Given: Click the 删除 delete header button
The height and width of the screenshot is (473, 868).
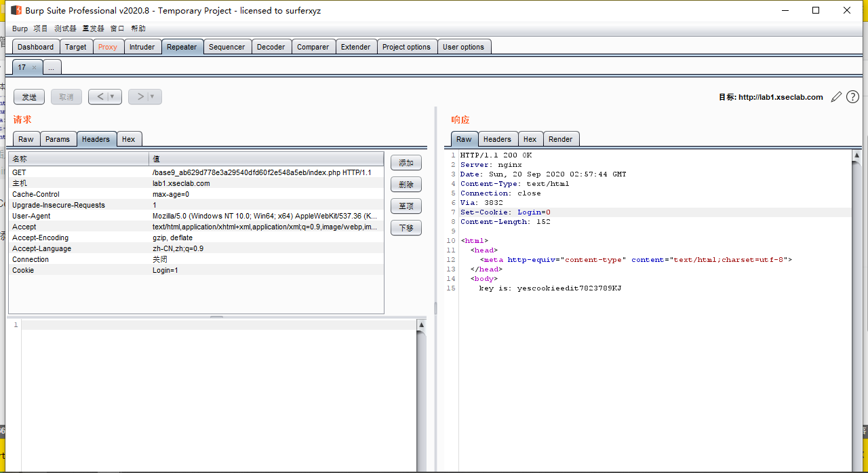Looking at the screenshot, I should 406,185.
